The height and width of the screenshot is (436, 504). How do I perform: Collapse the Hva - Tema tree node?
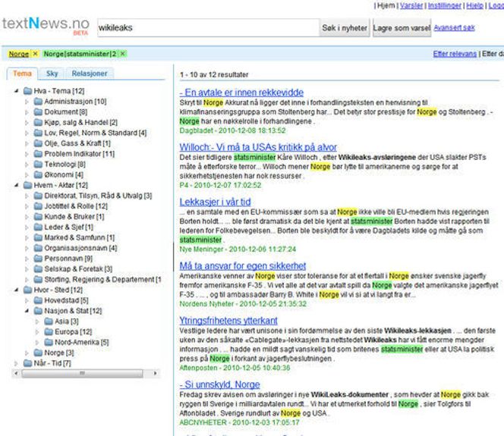[x=17, y=91]
